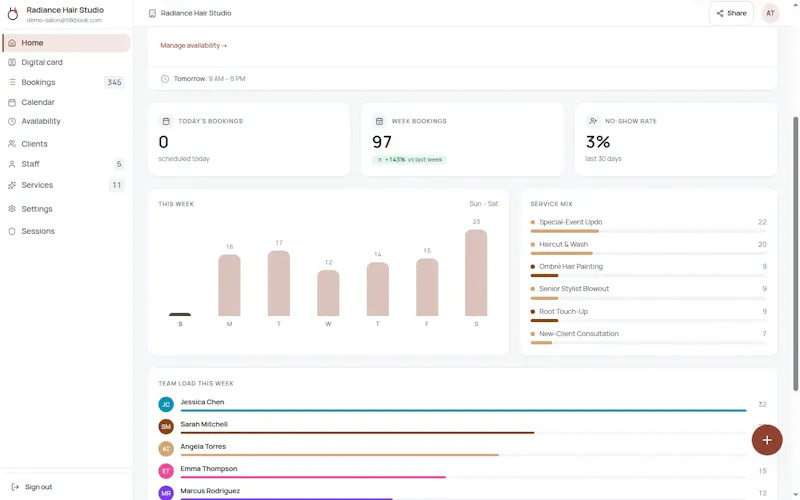Click the Sign out arrow icon
800x500 pixels.
point(15,487)
